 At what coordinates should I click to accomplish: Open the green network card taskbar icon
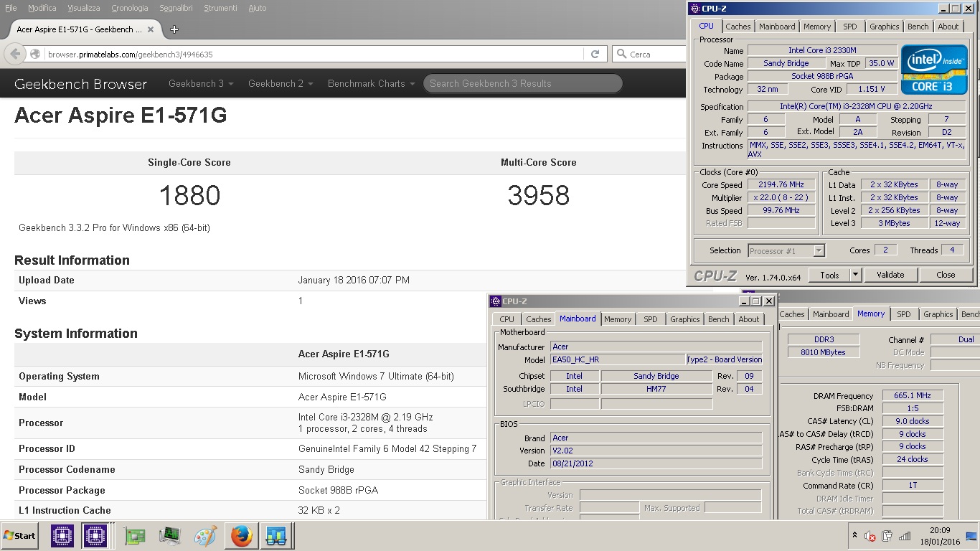(134, 536)
